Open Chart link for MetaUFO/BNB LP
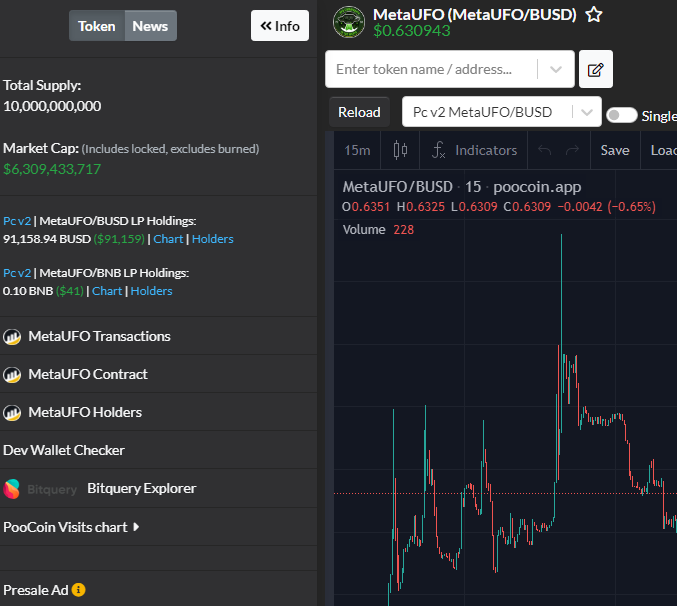677x606 pixels. 107,291
